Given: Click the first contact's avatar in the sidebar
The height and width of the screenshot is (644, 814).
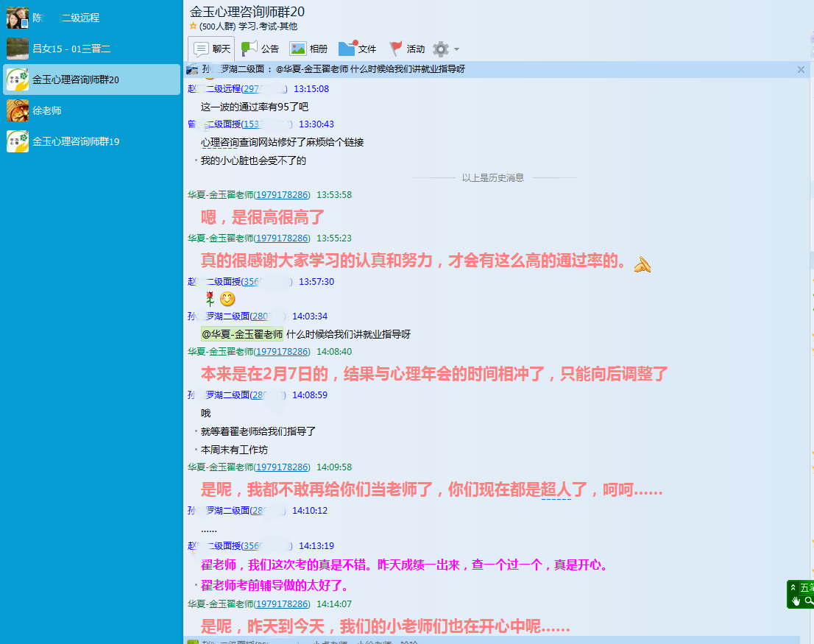Looking at the screenshot, I should (x=18, y=18).
